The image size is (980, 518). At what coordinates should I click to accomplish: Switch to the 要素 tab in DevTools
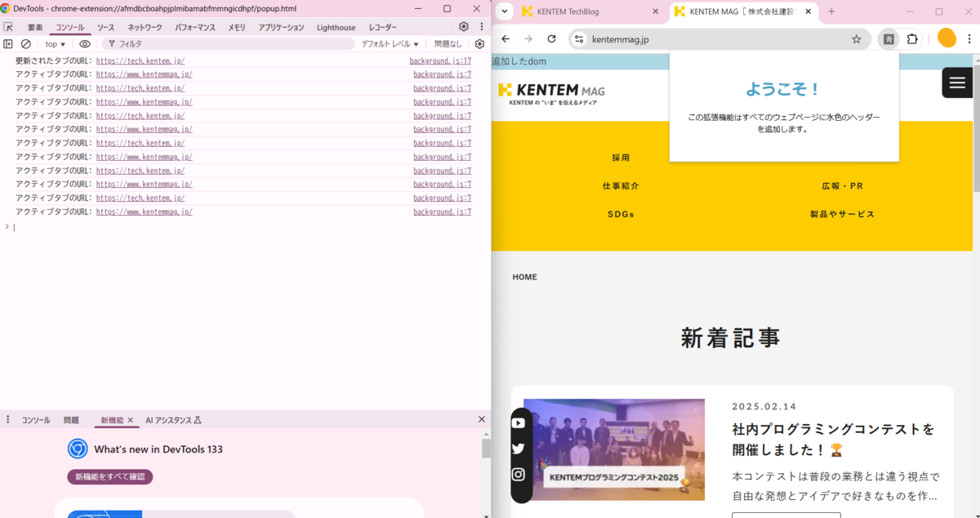click(35, 28)
